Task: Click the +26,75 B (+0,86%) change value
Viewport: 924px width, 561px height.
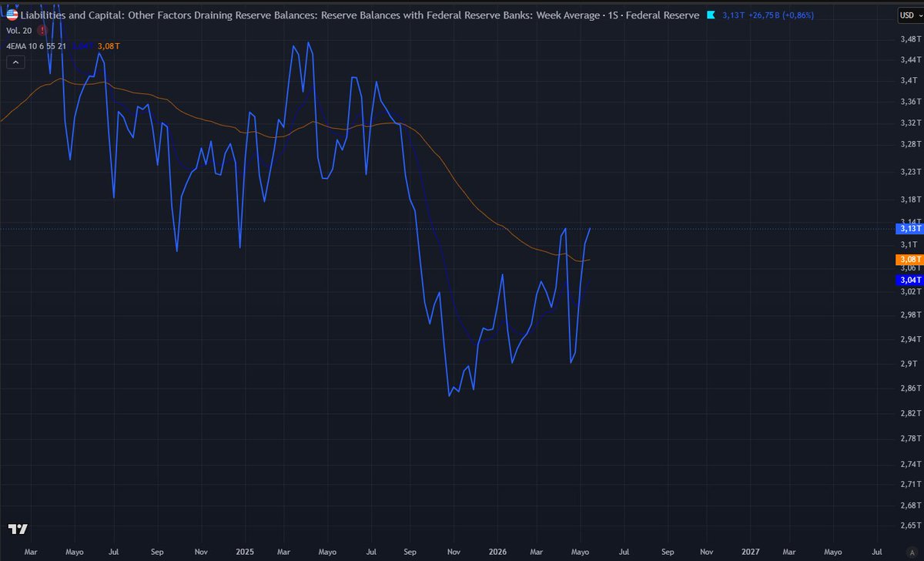Action: [782, 15]
